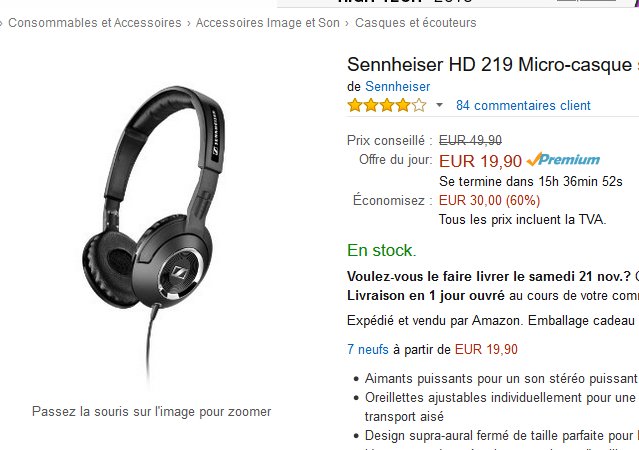This screenshot has width=639, height=450.
Task: Click the EUR 30,00 (60%) savings text
Action: tap(489, 201)
